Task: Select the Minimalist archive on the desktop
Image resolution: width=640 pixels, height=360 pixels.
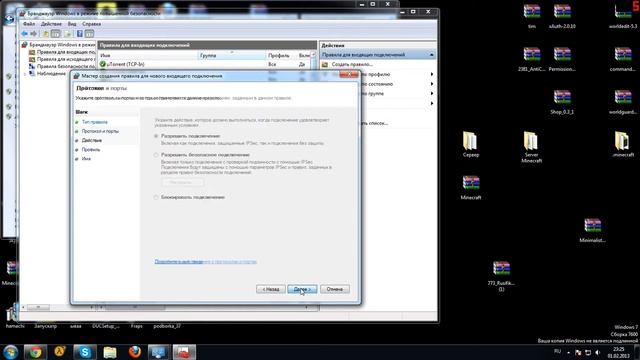Action: point(592,230)
